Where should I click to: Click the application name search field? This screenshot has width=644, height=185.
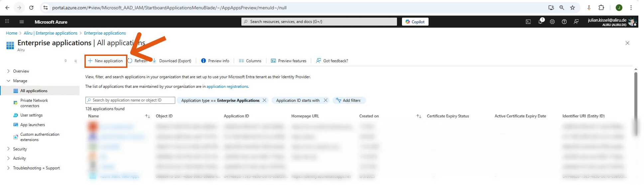pyautogui.click(x=130, y=100)
